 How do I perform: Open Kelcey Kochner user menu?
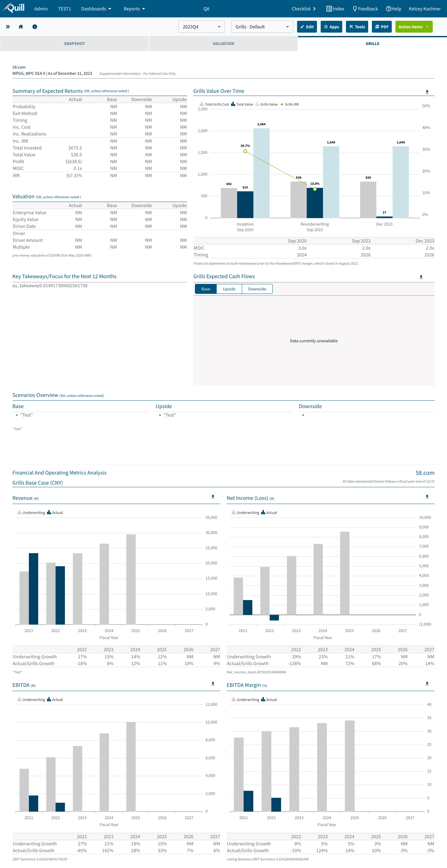(424, 9)
